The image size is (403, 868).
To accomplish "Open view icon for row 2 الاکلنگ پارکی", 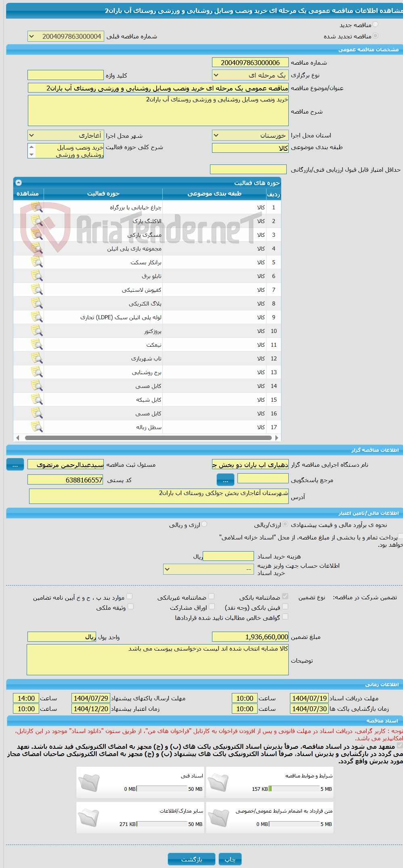I will [x=37, y=221].
